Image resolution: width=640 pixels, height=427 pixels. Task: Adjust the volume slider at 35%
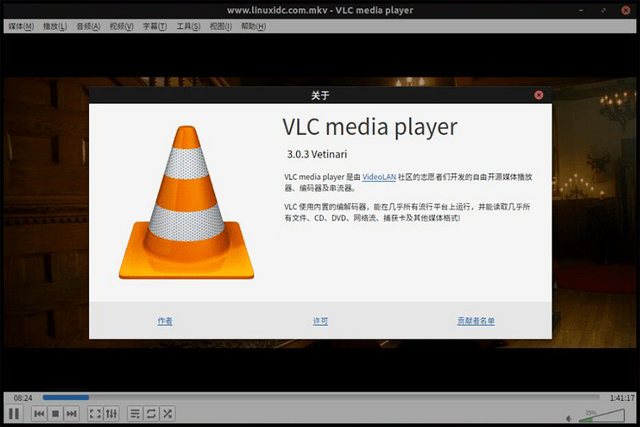602,416
